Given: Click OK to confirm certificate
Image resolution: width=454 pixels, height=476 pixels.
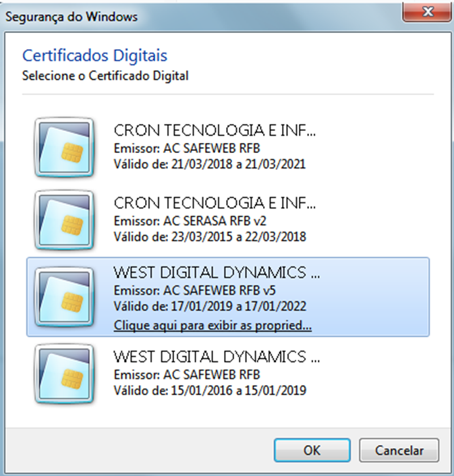Looking at the screenshot, I should click(x=312, y=450).
